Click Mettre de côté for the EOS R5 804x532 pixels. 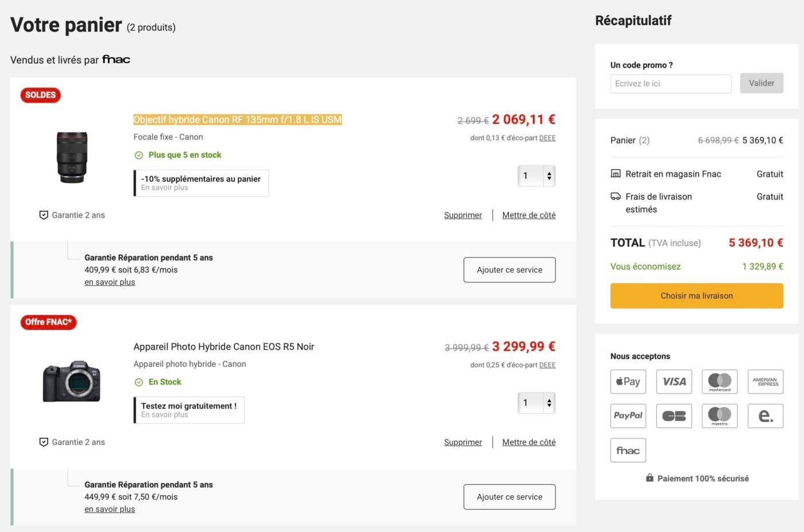(x=529, y=442)
